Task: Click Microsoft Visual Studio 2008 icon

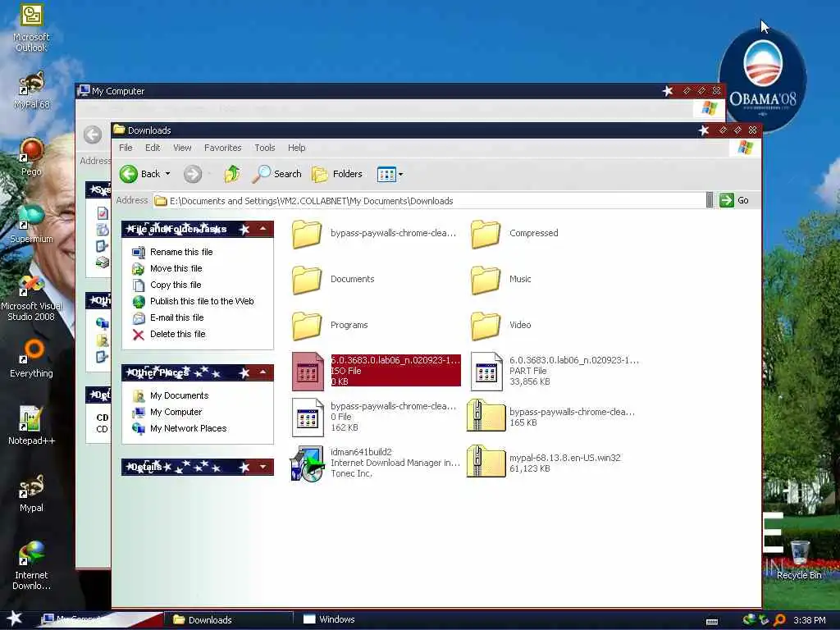Action: coord(31,297)
